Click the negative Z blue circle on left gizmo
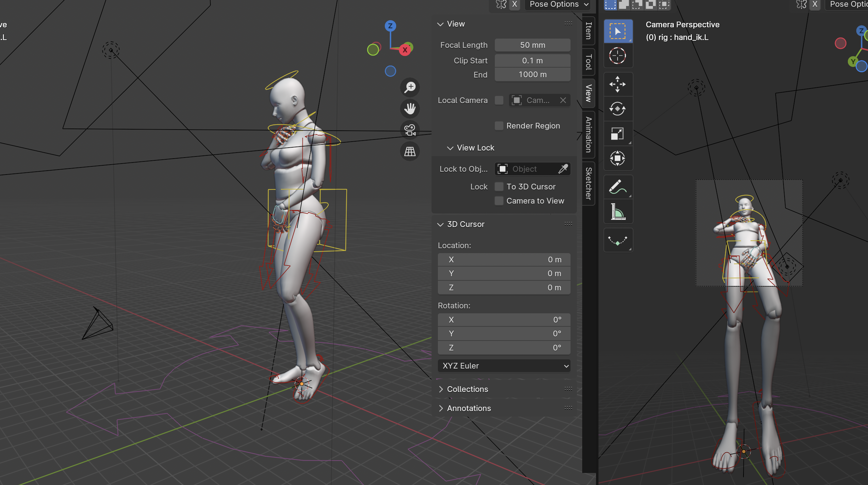The height and width of the screenshot is (485, 868). (390, 71)
